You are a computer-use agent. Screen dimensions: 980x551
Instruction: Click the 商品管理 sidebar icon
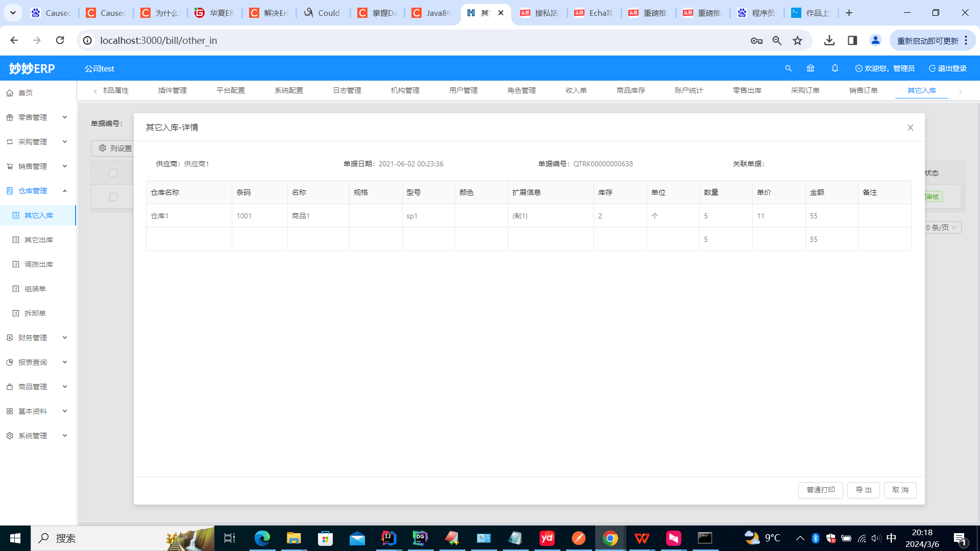9,386
